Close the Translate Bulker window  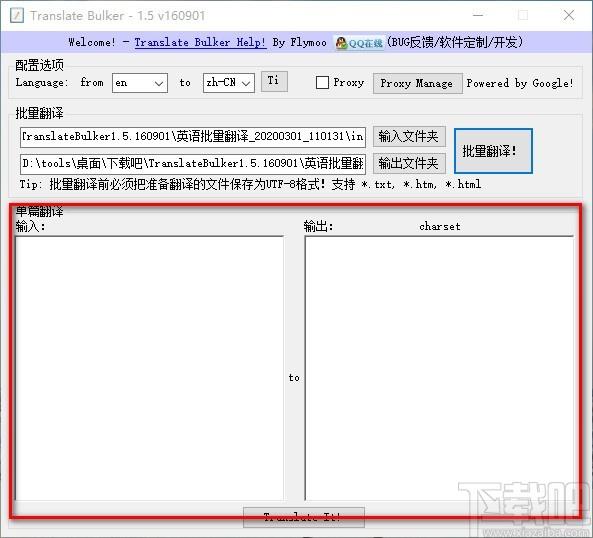point(569,16)
